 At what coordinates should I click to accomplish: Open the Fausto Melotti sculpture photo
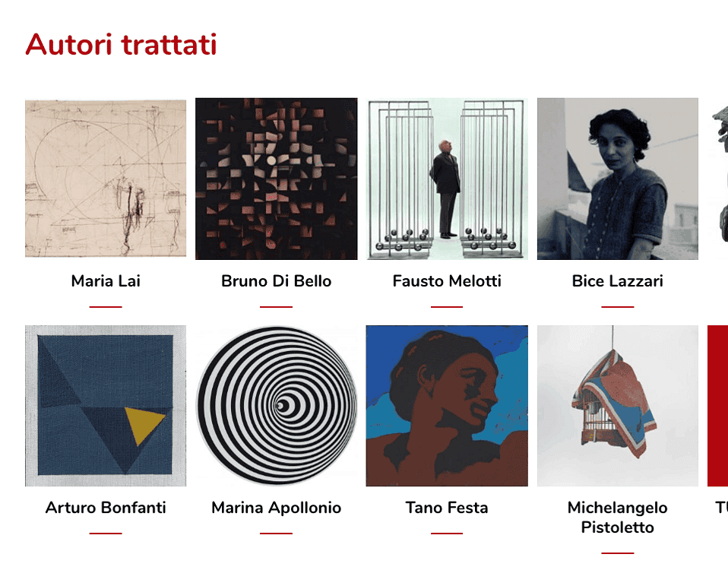click(447, 179)
